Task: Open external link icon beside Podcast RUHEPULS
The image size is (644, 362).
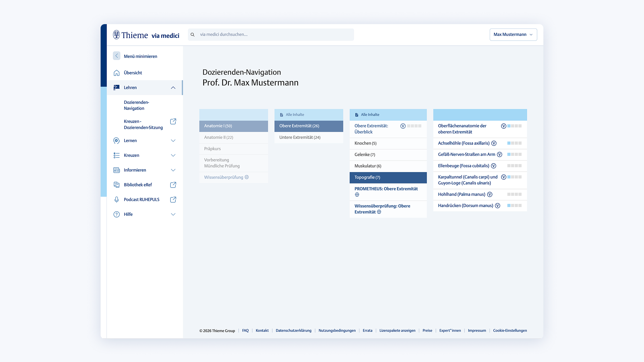Action: (173, 199)
